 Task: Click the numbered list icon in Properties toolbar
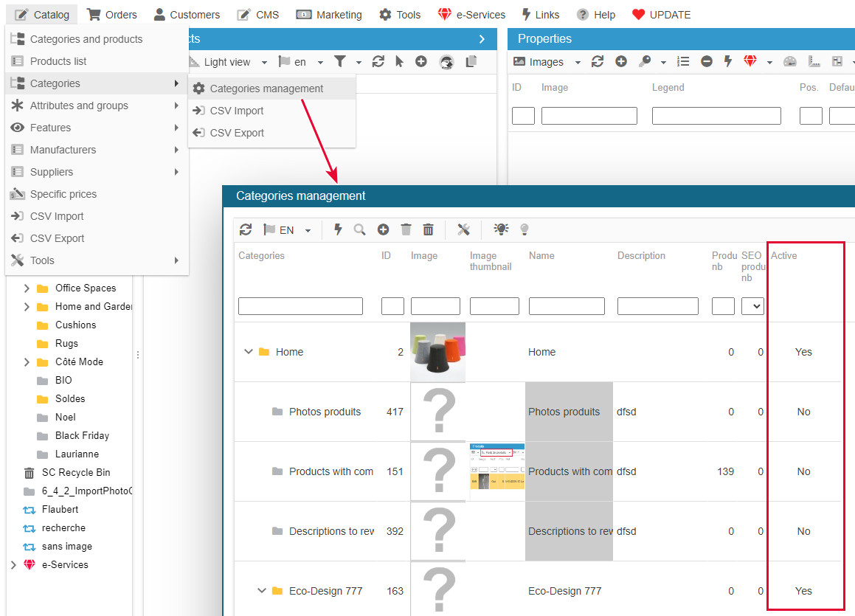(x=684, y=62)
